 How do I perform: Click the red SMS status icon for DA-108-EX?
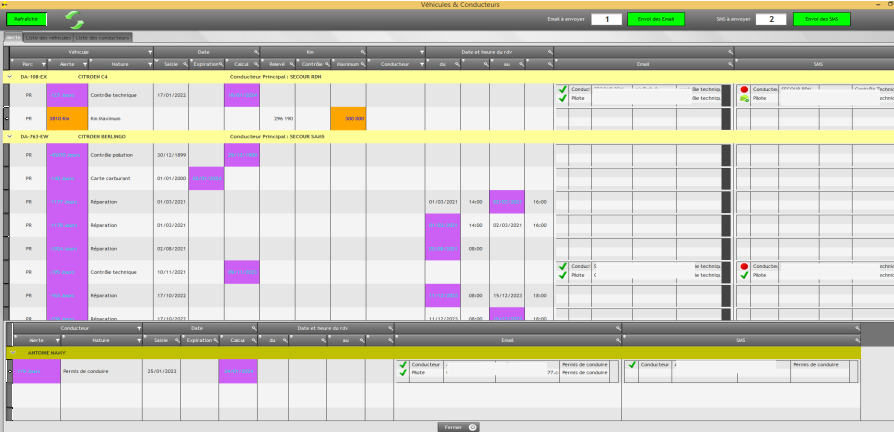744,89
